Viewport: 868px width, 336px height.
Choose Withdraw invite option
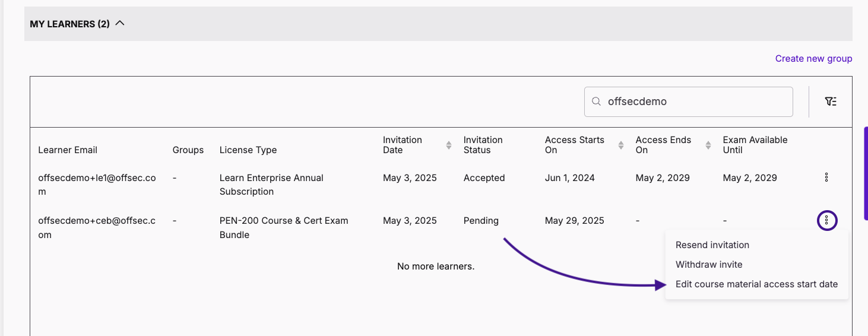tap(709, 265)
